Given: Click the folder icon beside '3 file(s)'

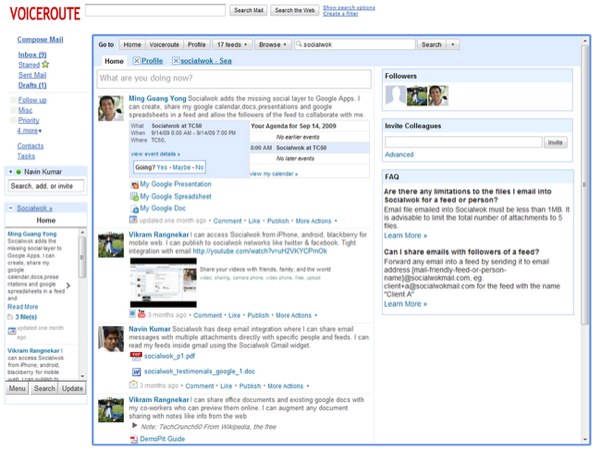Looking at the screenshot, I should pos(10,317).
